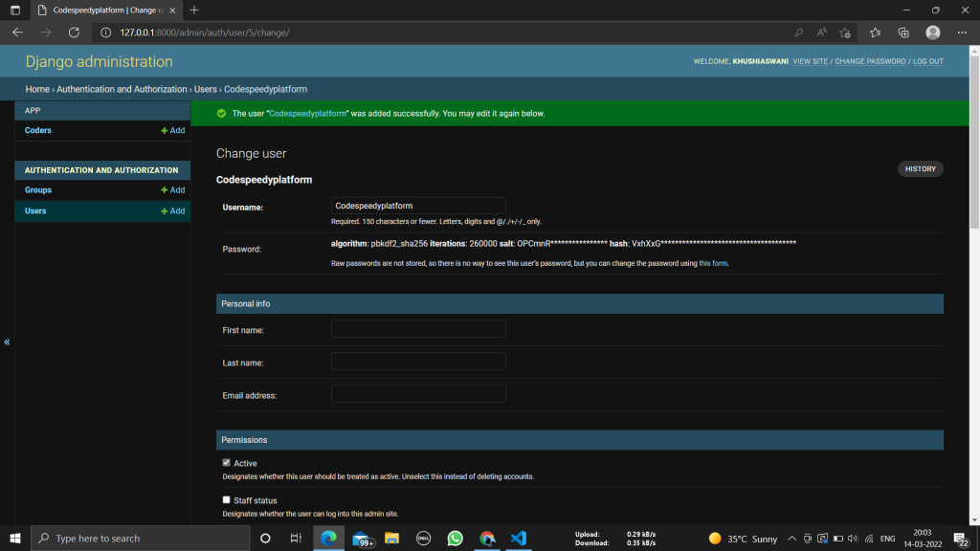Select the Codespeedyplatform browser tab
Screen dimensions: 980x551
click(x=105, y=12)
